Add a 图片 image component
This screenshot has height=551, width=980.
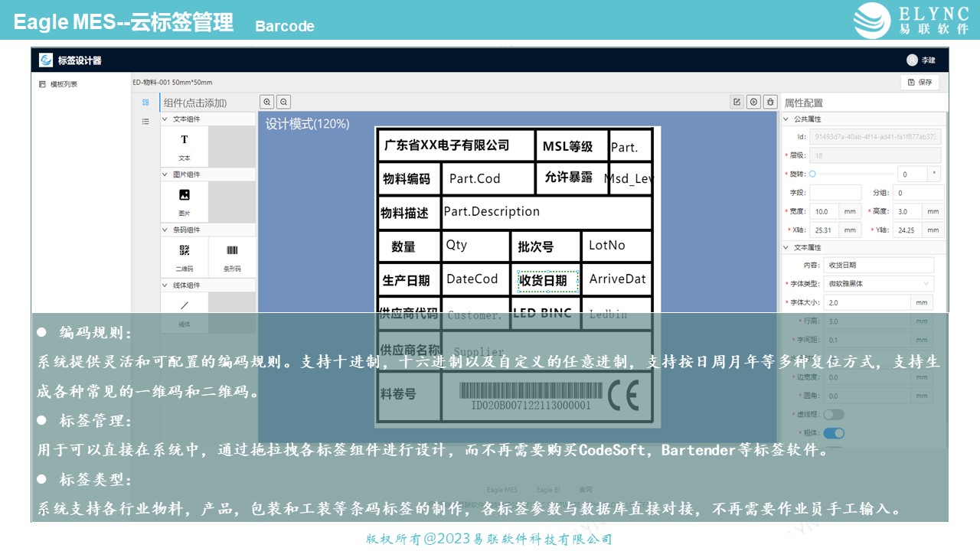(185, 201)
